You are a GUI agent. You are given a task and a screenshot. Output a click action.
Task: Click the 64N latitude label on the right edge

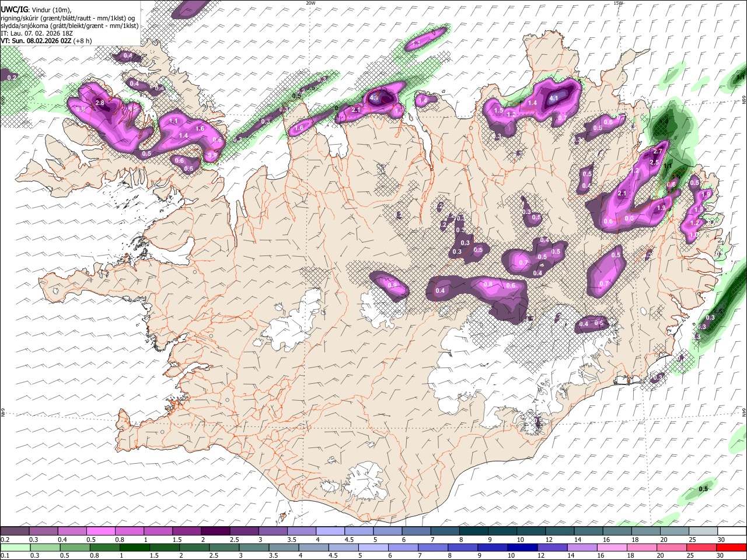coord(744,412)
